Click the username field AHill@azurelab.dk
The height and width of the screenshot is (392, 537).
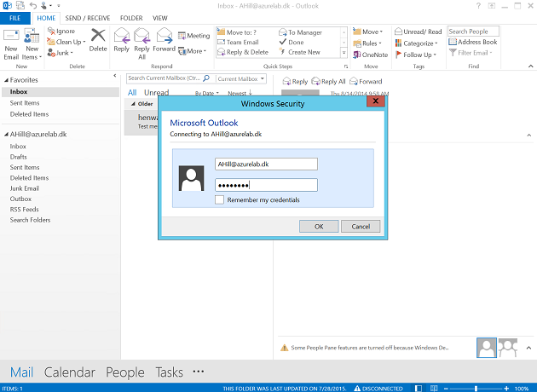click(x=266, y=164)
